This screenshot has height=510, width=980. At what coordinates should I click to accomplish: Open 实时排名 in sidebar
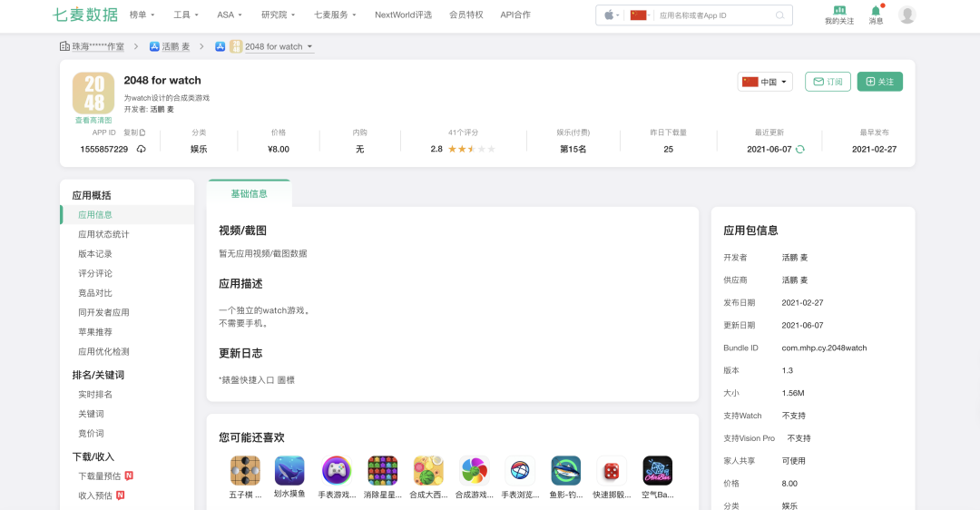click(x=95, y=395)
